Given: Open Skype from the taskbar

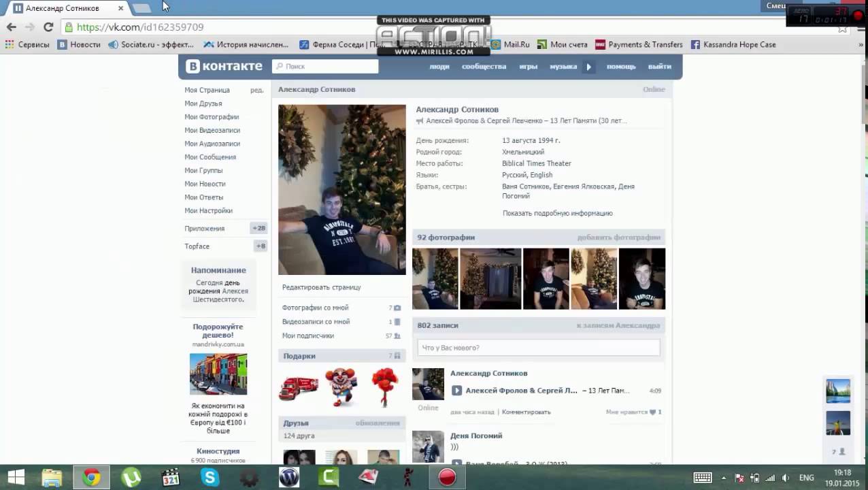Looking at the screenshot, I should point(210,478).
